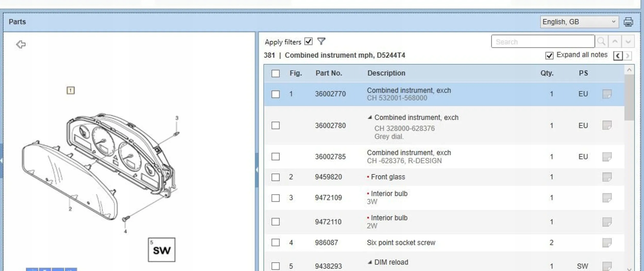The height and width of the screenshot is (271, 644).
Task: Click the Part No. column header
Action: [x=329, y=73]
